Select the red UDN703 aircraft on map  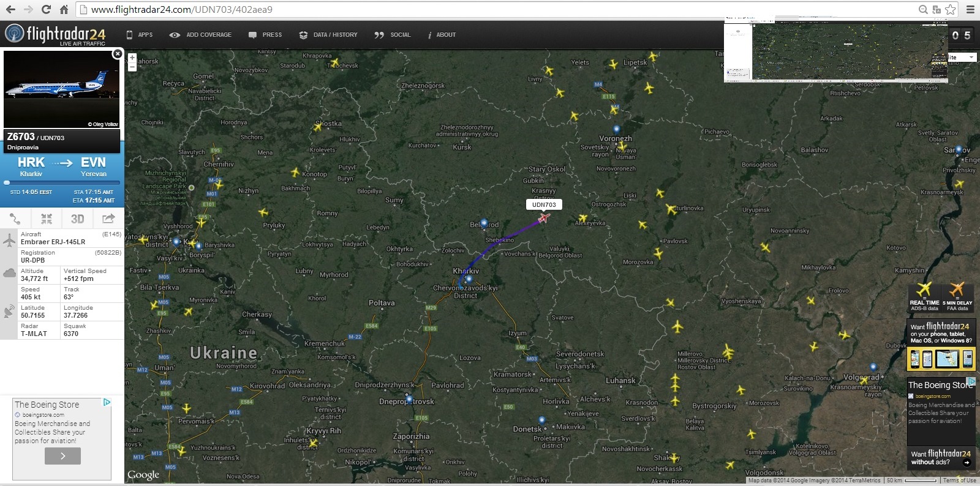pos(543,217)
